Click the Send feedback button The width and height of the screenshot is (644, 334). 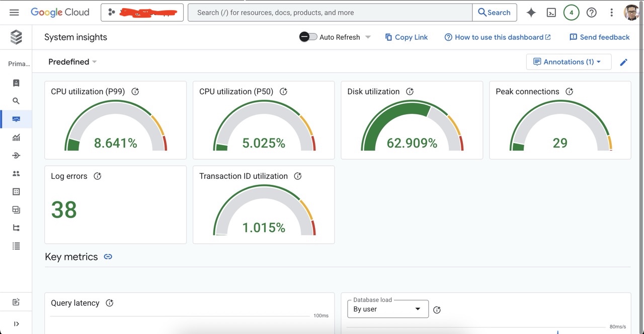click(x=599, y=37)
